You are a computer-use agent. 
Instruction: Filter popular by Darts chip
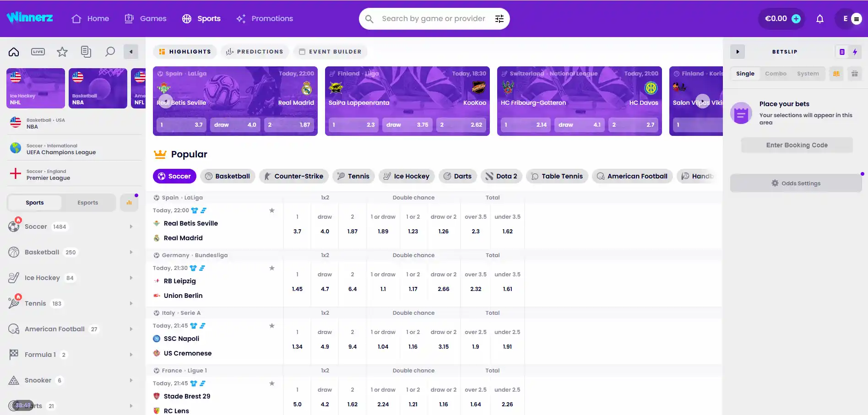(457, 176)
